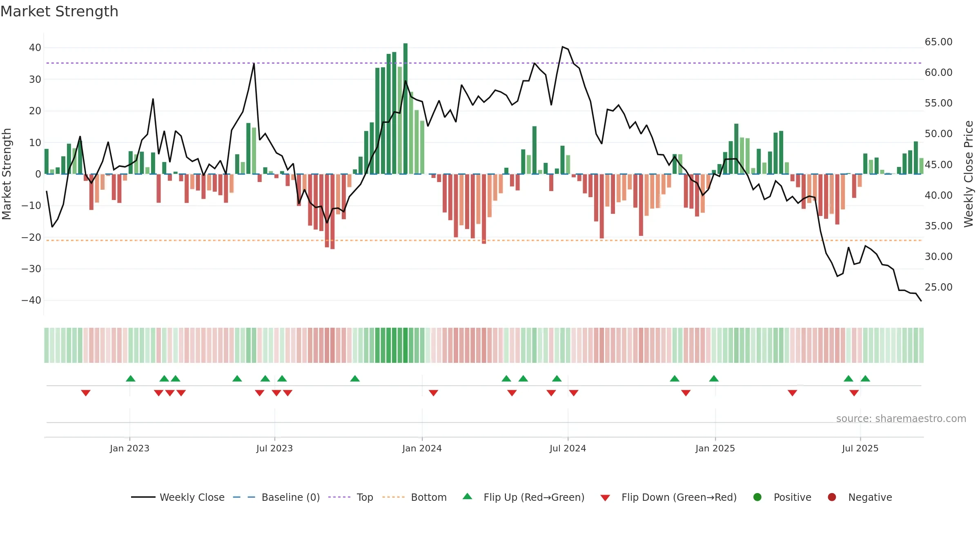Toggle the Weekly Close legend entry
Viewport: 980px width, 551px height.
178,497
